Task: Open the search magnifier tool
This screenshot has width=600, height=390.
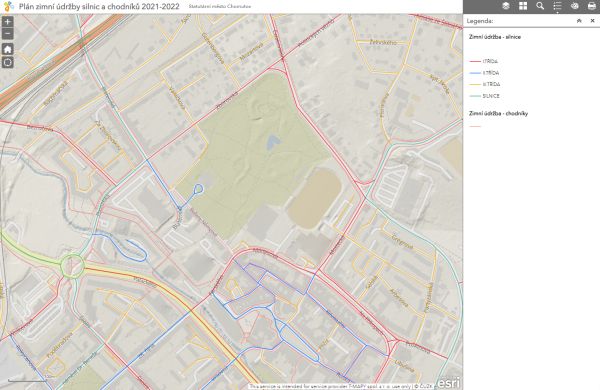Action: click(x=540, y=6)
